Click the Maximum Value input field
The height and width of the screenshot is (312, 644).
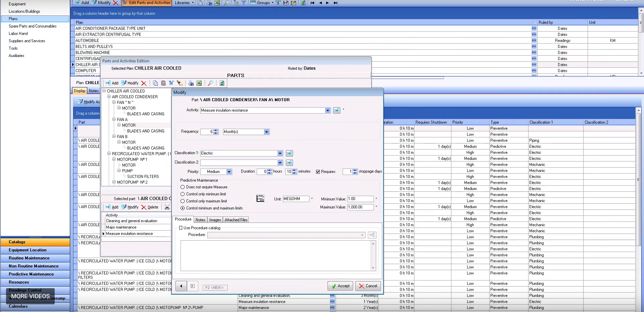click(360, 207)
